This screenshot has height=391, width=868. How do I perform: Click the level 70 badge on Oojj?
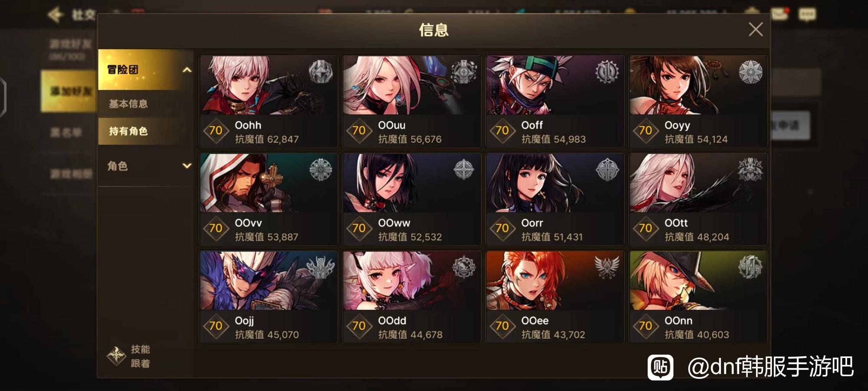(216, 325)
